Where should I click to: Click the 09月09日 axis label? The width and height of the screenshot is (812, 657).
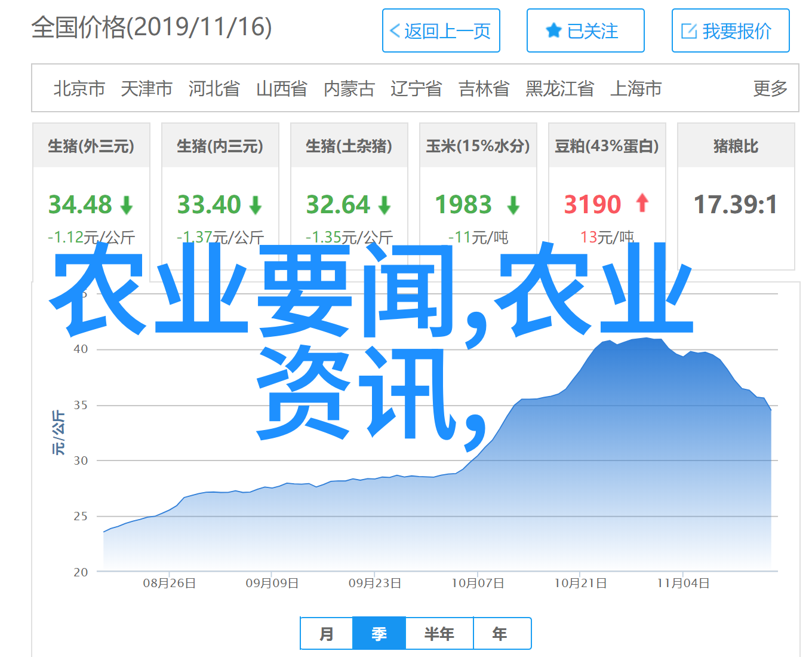[272, 583]
